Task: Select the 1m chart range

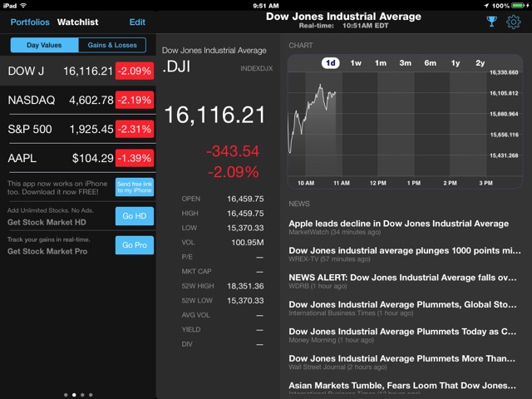Action: pyautogui.click(x=381, y=63)
